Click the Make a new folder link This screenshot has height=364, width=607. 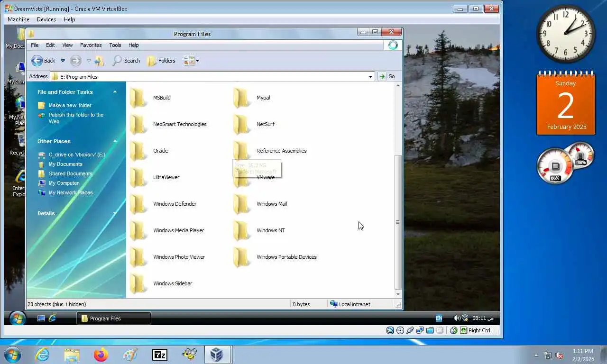[70, 105]
